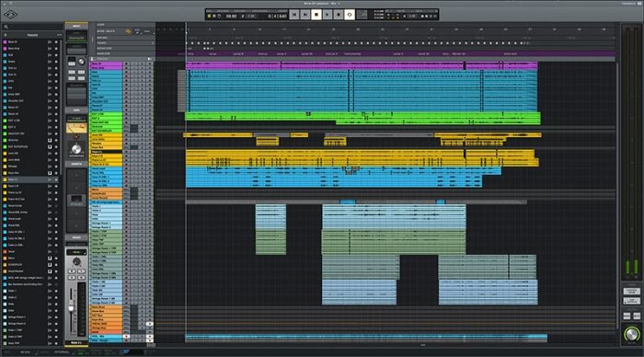Image resolution: width=644 pixels, height=357 pixels.
Task: Toggle visibility dot for Bass Amp track
Action: pyautogui.click(x=56, y=49)
